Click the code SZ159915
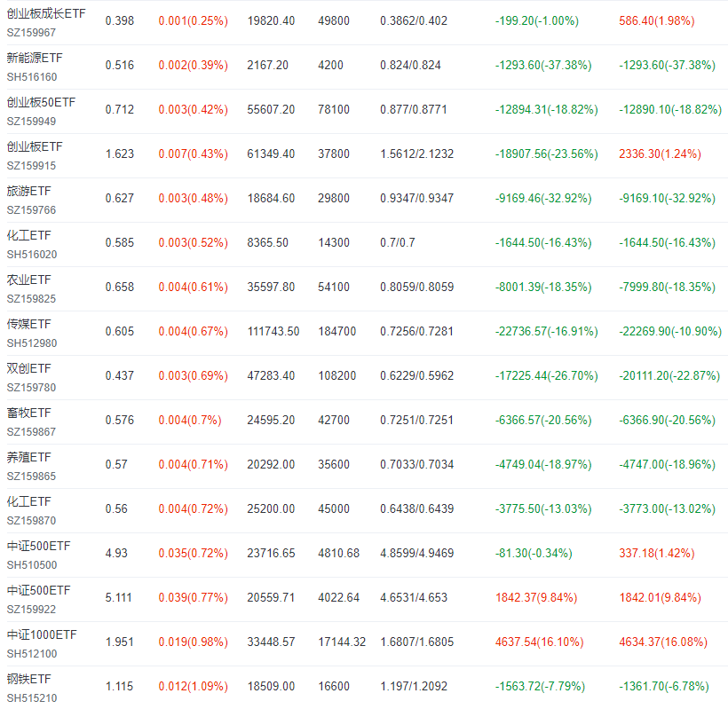Viewport: 728px width, 709px height. point(31,166)
